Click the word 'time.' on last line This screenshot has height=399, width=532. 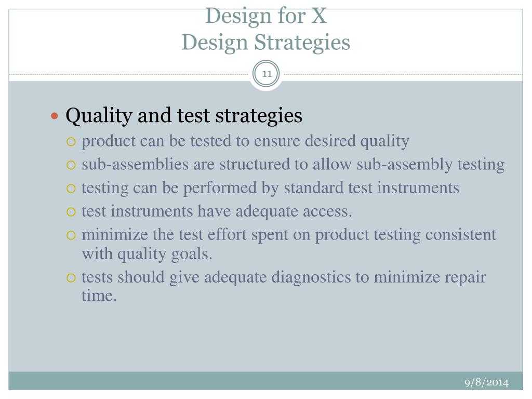pyautogui.click(x=99, y=296)
